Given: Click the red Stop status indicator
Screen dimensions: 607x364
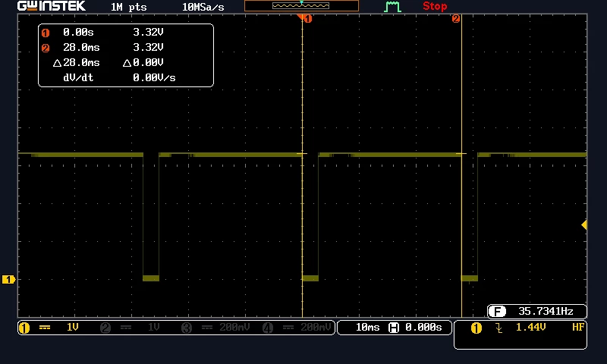Looking at the screenshot, I should tap(435, 6).
